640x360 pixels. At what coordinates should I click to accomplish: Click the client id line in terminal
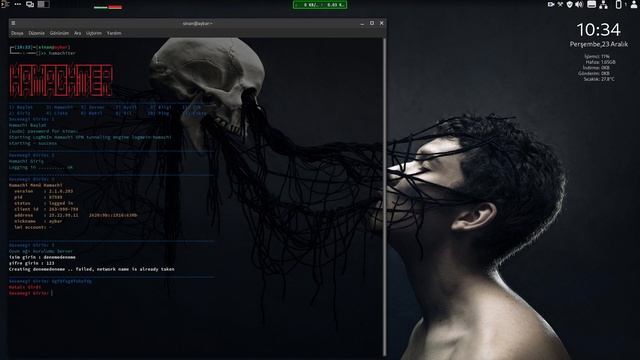pos(46,209)
